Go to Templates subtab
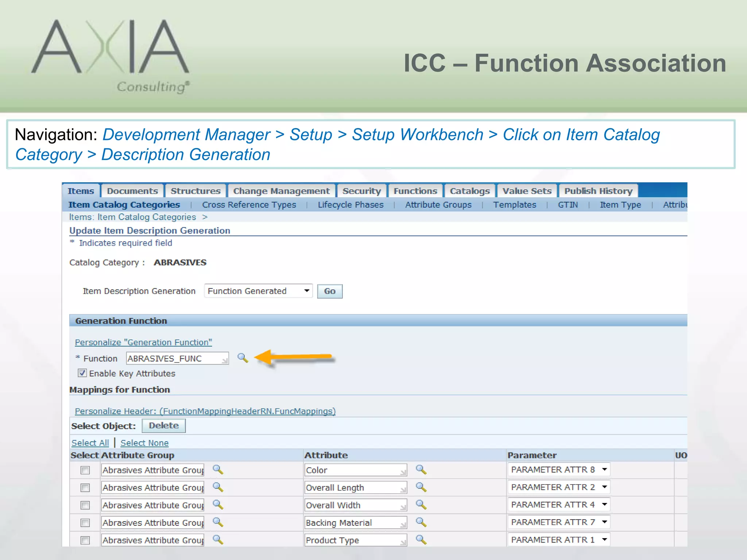The image size is (747, 560). 515,205
